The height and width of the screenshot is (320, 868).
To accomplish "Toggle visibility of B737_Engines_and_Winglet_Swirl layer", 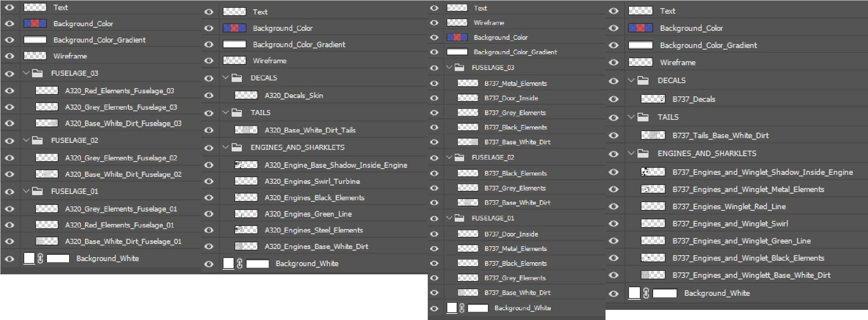I will pyautogui.click(x=614, y=224).
